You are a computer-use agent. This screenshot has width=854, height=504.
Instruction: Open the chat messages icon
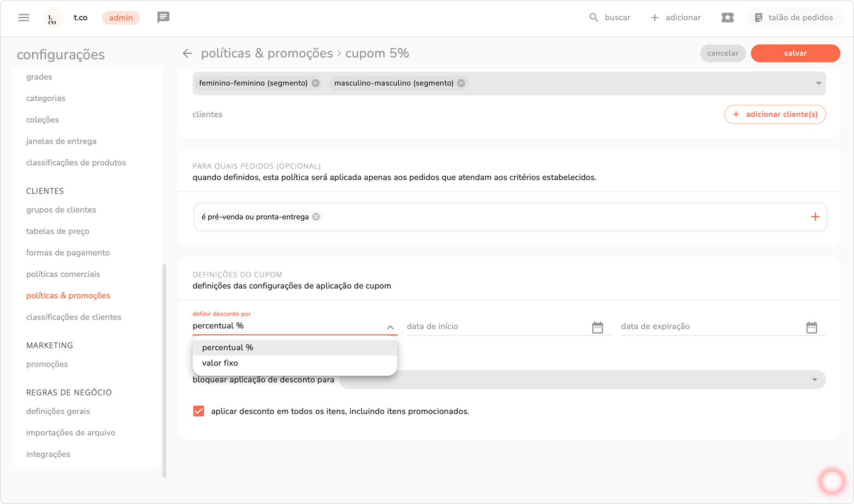tap(163, 17)
